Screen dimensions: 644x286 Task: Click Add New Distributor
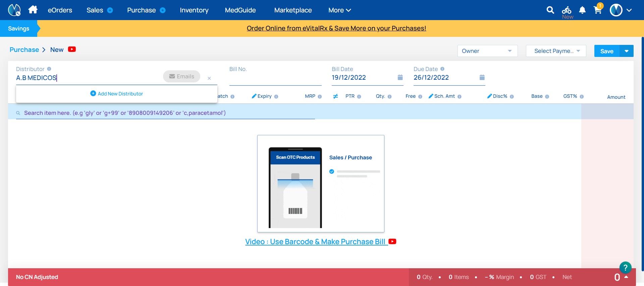[117, 94]
